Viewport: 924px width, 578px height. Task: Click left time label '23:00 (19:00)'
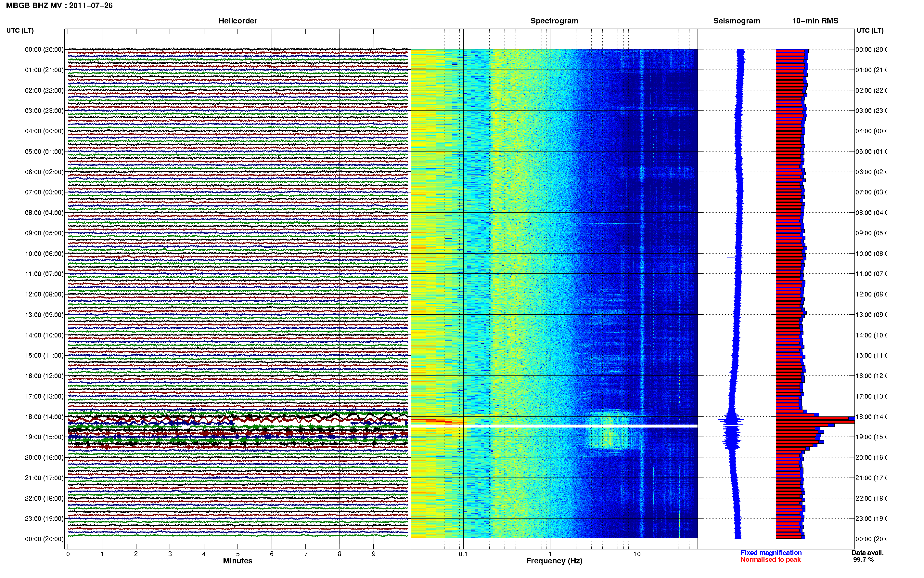44,519
